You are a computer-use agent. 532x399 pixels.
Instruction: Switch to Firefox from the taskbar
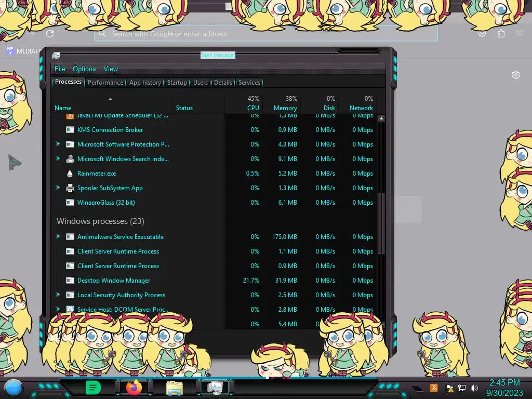134,388
